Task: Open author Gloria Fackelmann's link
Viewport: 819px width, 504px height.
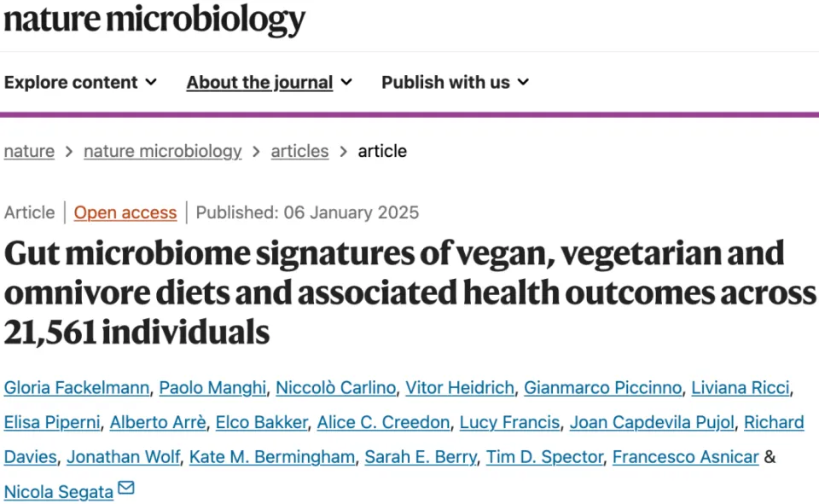Action: pos(77,388)
